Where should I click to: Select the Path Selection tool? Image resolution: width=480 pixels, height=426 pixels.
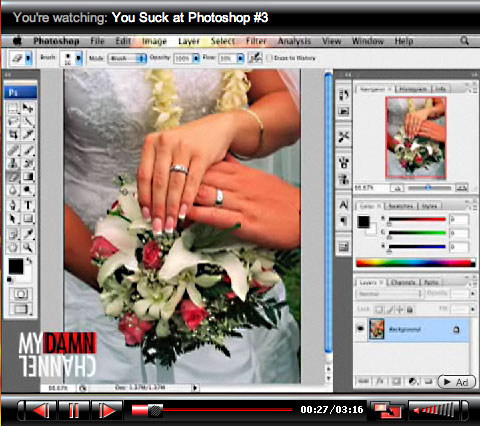click(x=13, y=218)
